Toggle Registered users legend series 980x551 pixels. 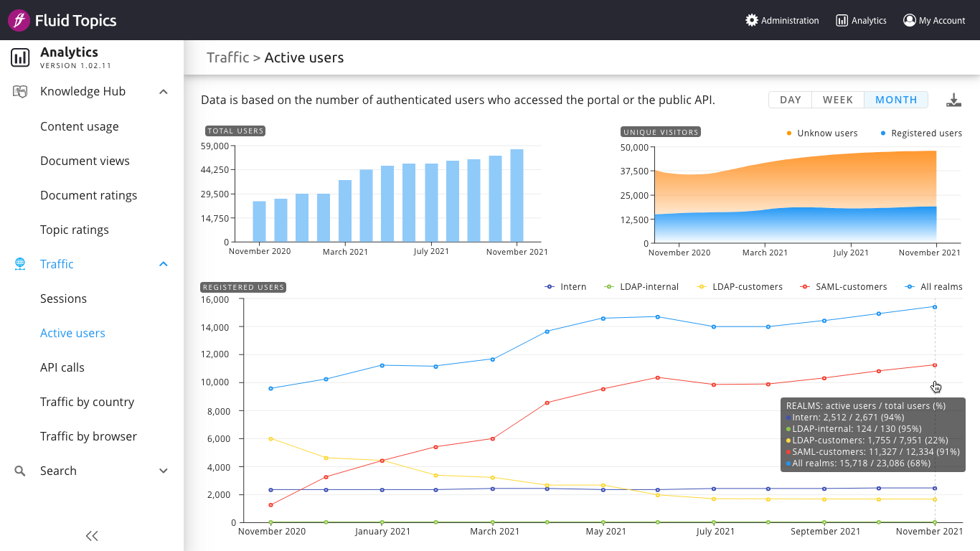click(921, 133)
